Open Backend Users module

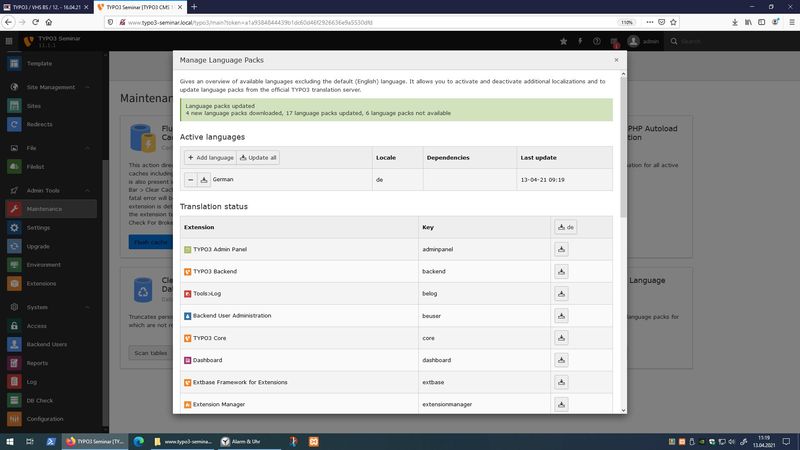(x=51, y=344)
